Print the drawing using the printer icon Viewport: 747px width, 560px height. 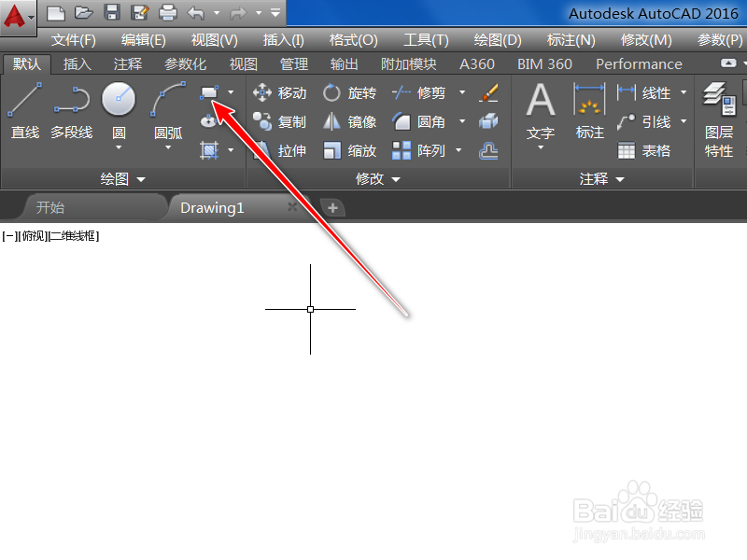168,13
